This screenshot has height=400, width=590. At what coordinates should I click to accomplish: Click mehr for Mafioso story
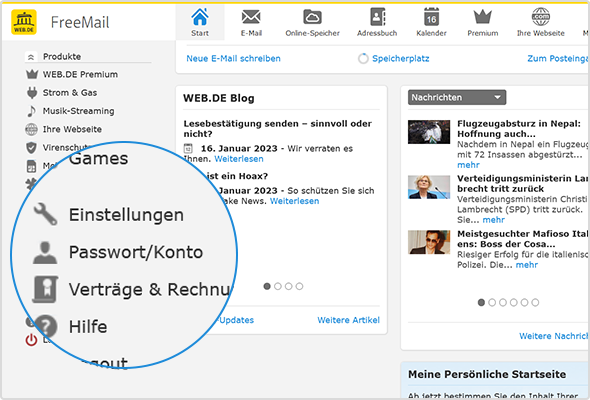[x=526, y=265]
